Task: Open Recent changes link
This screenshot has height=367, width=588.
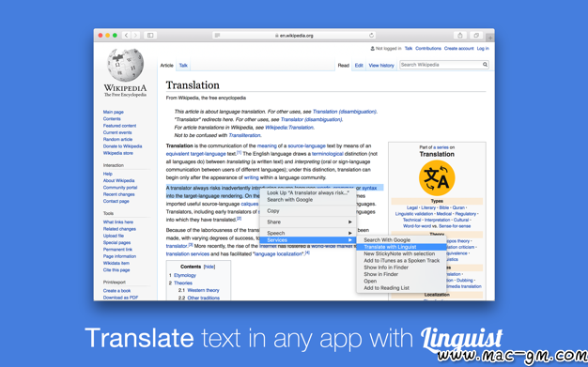Action: (119, 194)
